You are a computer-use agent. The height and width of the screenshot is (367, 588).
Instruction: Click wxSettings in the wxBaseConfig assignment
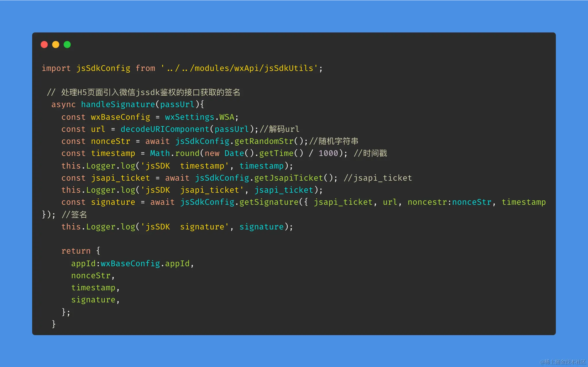click(x=189, y=117)
